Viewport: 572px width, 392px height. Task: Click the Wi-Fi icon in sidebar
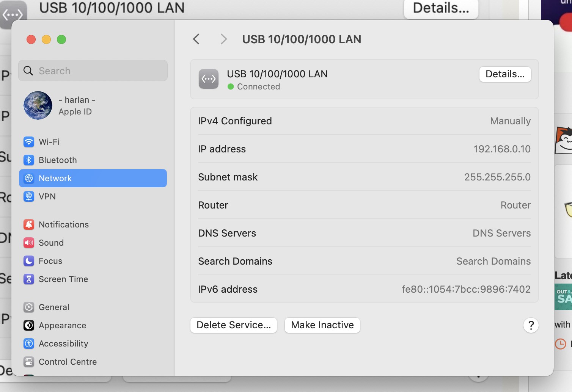tap(29, 142)
